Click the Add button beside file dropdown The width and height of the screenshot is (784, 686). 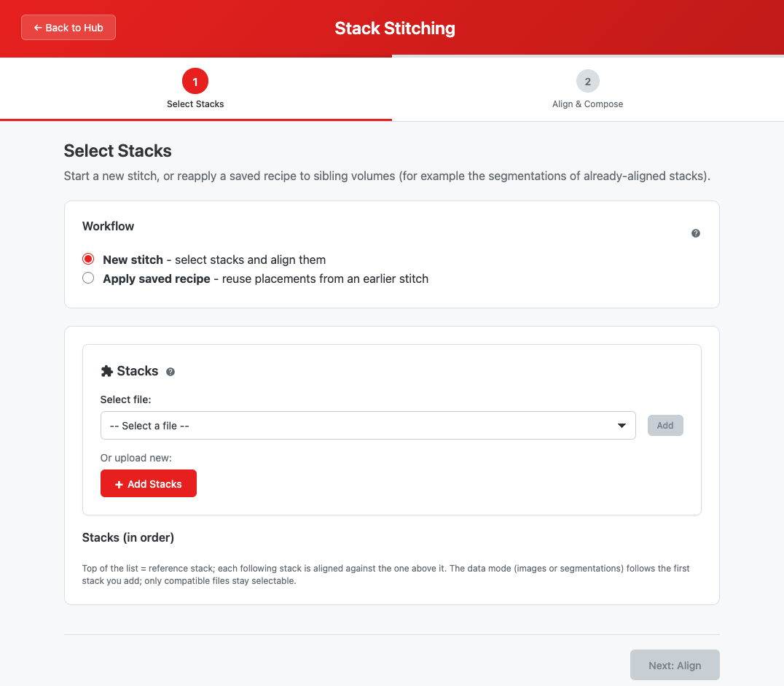coord(665,425)
